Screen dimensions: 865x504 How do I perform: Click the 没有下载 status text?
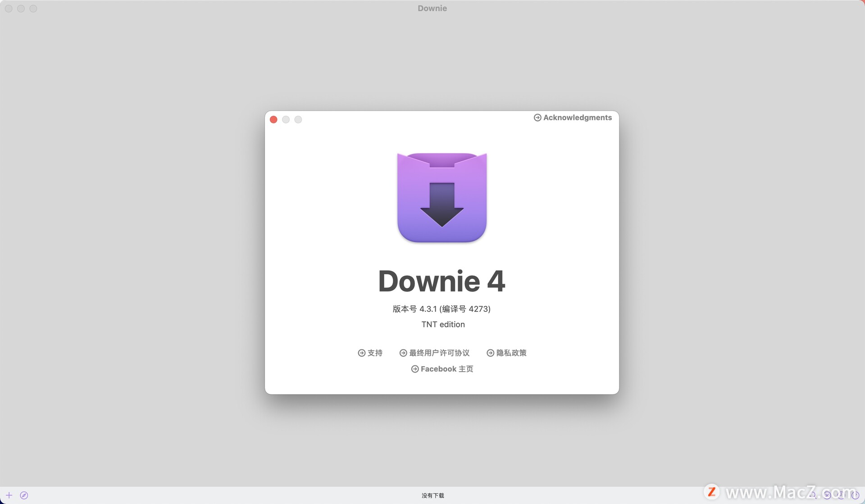click(432, 495)
